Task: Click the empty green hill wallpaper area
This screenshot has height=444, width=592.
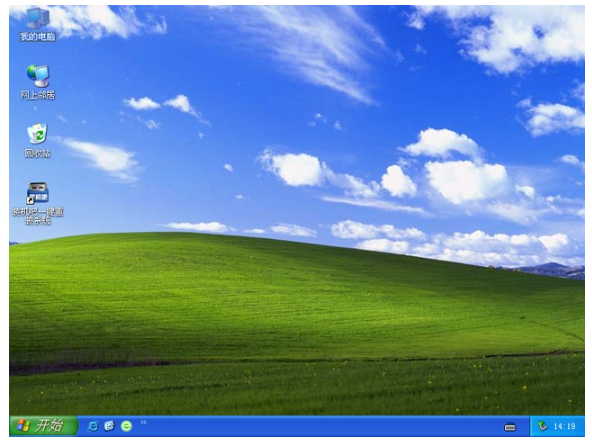Action: coord(264,302)
